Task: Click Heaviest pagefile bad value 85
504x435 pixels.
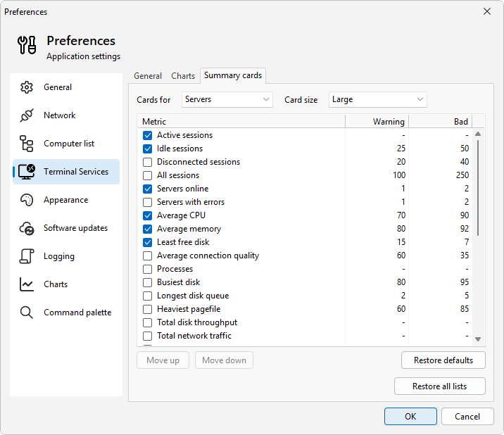Action: (x=465, y=309)
